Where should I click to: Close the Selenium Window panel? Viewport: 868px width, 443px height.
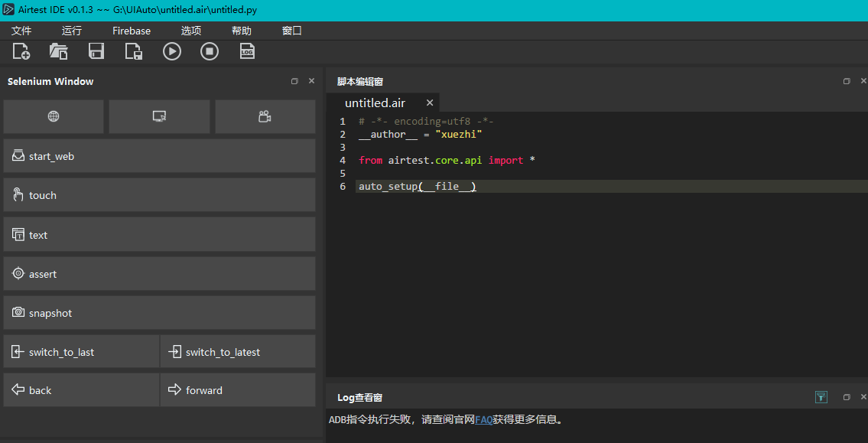pos(312,81)
